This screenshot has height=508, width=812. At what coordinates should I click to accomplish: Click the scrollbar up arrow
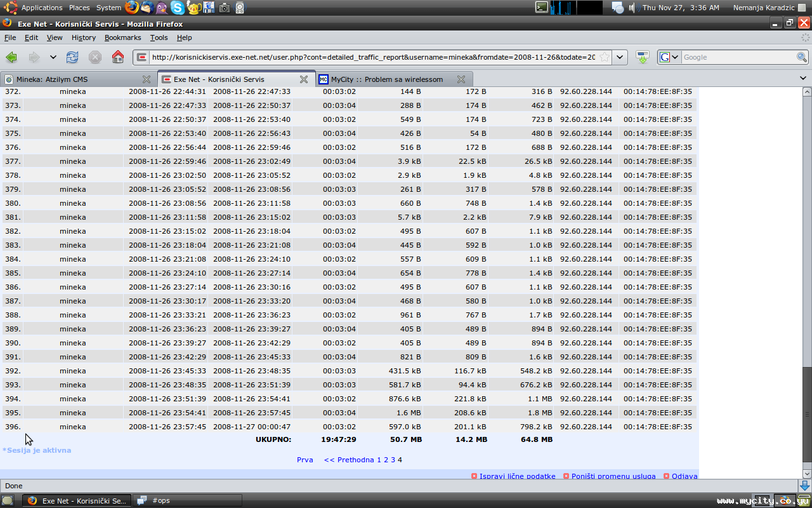coord(807,92)
